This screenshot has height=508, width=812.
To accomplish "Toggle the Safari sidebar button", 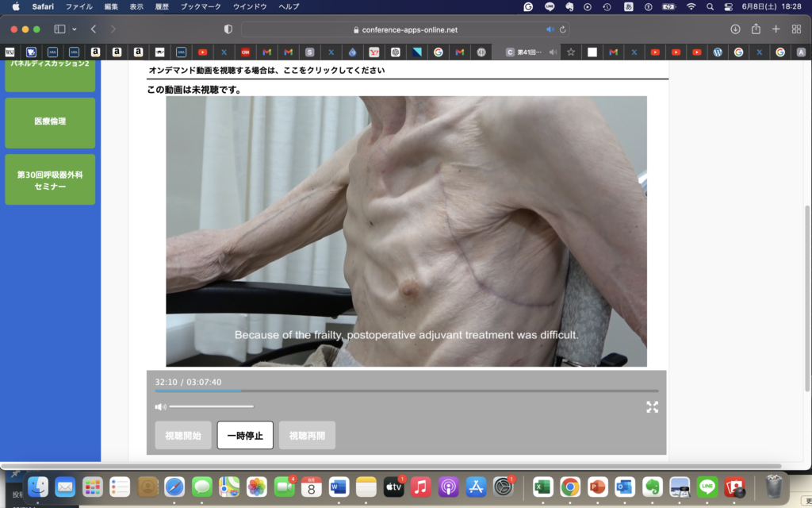I will point(59,29).
